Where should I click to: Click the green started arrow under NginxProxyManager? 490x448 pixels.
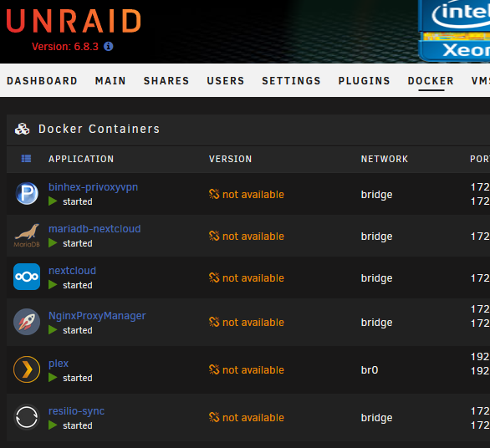point(53,330)
